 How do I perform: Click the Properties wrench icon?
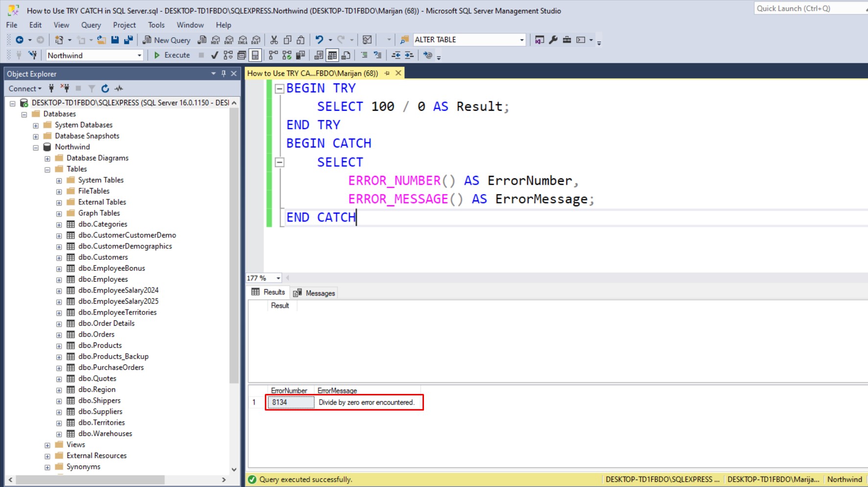click(x=553, y=40)
